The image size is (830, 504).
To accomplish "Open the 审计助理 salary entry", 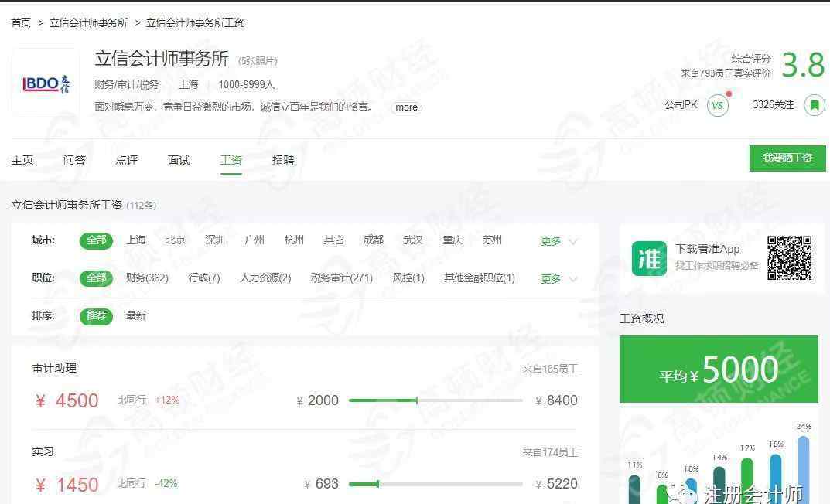I will tap(54, 368).
